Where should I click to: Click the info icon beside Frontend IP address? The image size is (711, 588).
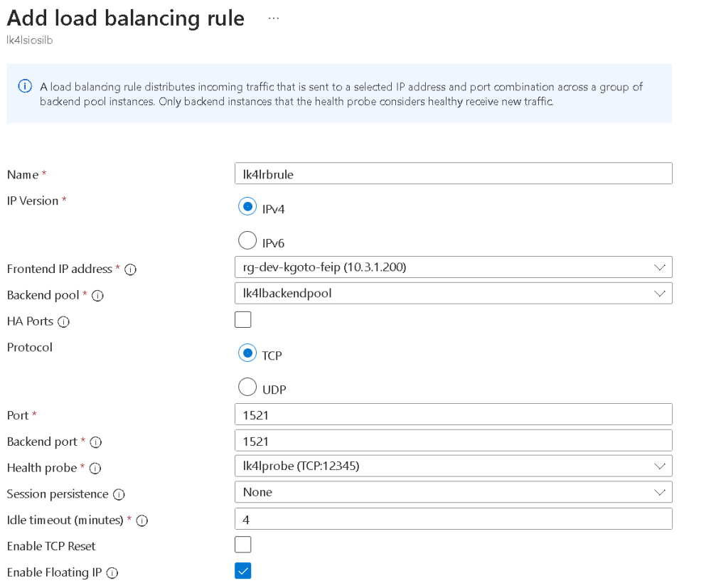[x=131, y=269]
